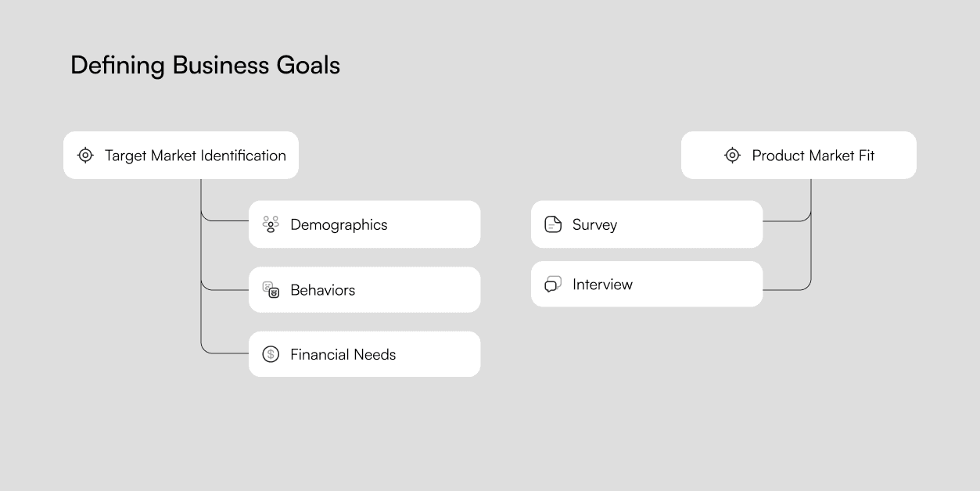Viewport: 980px width, 491px height.
Task: Open the Demographics card
Action: point(364,224)
